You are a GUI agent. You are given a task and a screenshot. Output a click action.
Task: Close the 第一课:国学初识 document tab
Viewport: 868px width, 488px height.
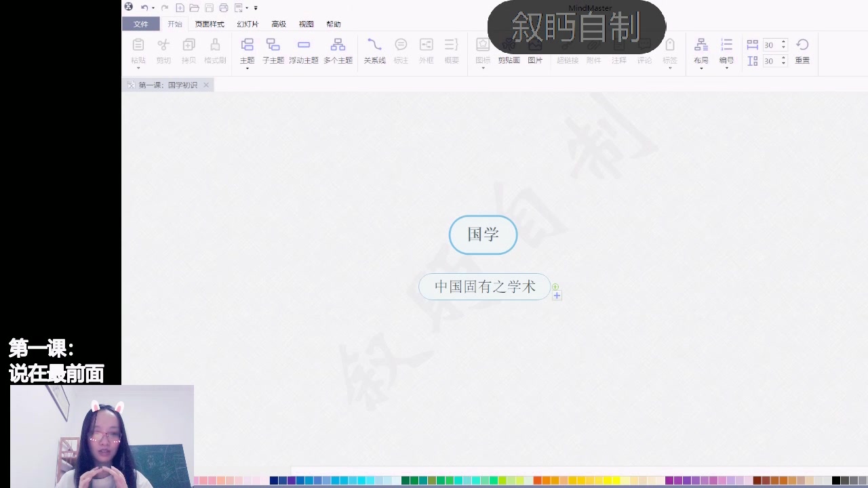(206, 85)
